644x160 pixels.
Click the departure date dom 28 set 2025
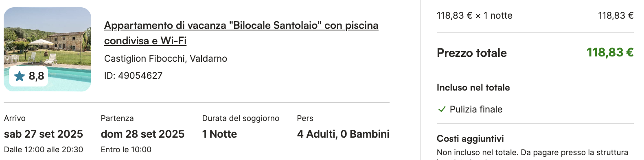[142, 134]
